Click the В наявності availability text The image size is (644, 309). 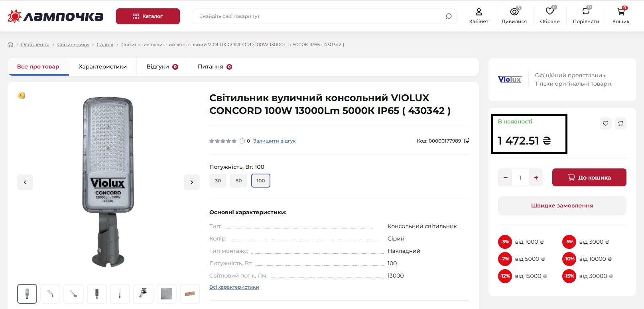click(515, 121)
